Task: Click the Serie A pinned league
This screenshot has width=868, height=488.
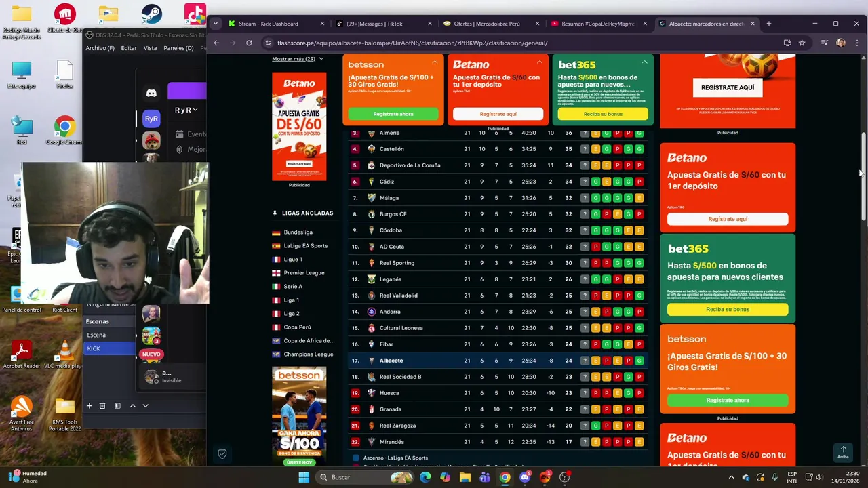Action: coord(293,287)
